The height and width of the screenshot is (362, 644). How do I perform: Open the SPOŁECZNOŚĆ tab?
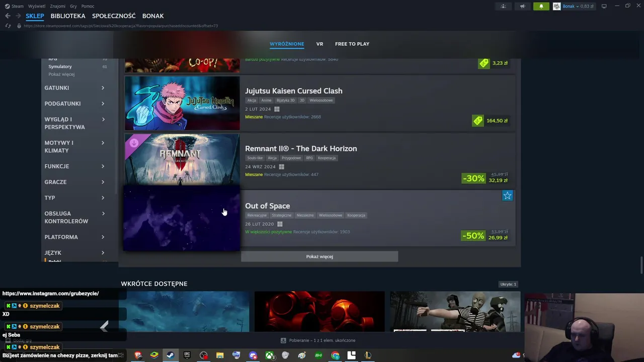(x=114, y=16)
